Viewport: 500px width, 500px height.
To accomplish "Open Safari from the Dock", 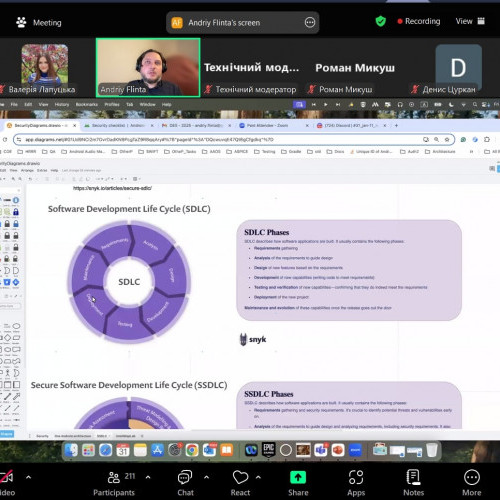I will [x=105, y=450].
